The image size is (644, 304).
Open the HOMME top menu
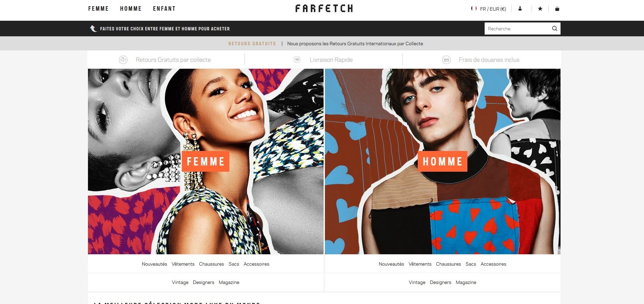(x=131, y=9)
